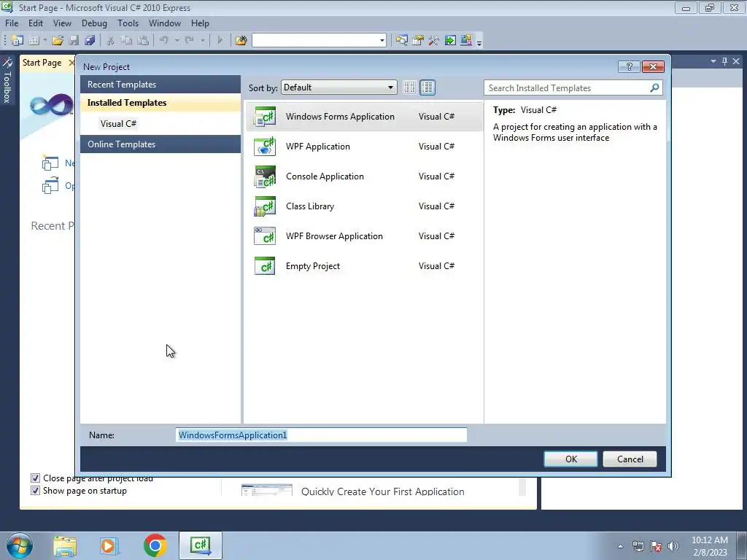The height and width of the screenshot is (560, 747).
Task: Click the New Project toolbar icon
Action: 18,41
